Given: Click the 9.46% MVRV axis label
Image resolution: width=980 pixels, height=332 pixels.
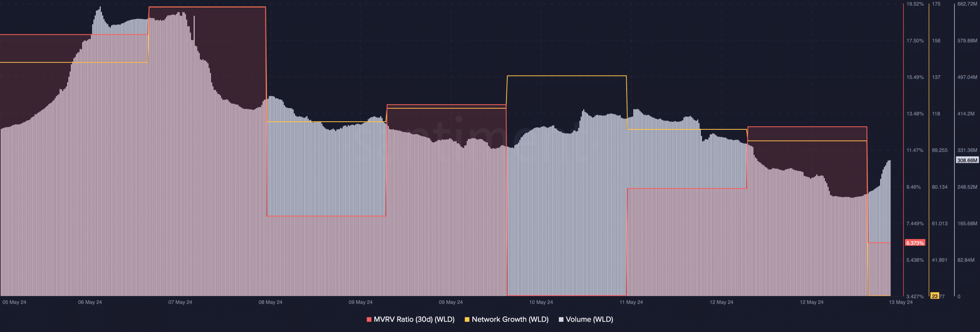Looking at the screenshot, I should (x=913, y=187).
